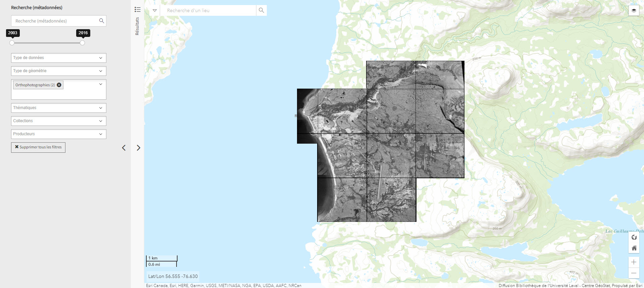Click the Recherche d'un lieu field

[x=208, y=10]
